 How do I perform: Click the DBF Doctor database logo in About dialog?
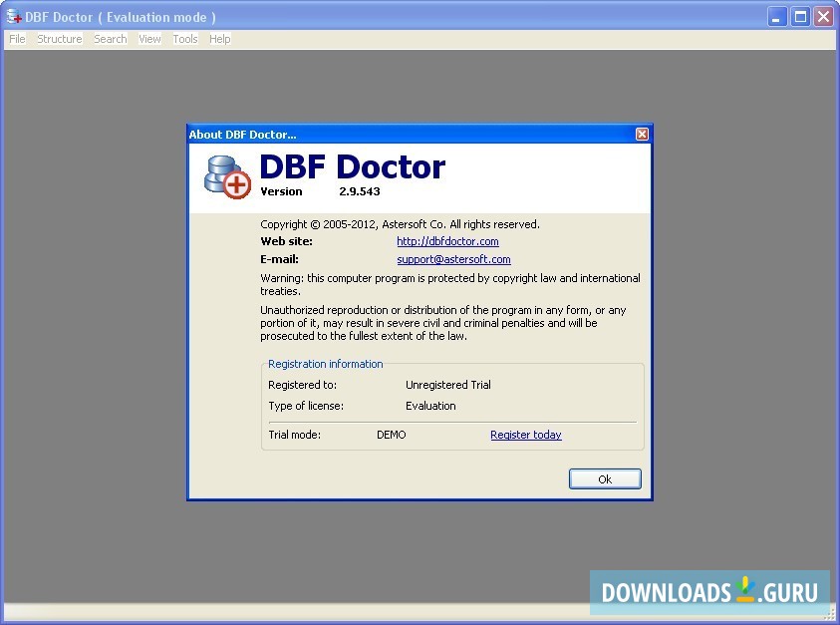(x=221, y=172)
